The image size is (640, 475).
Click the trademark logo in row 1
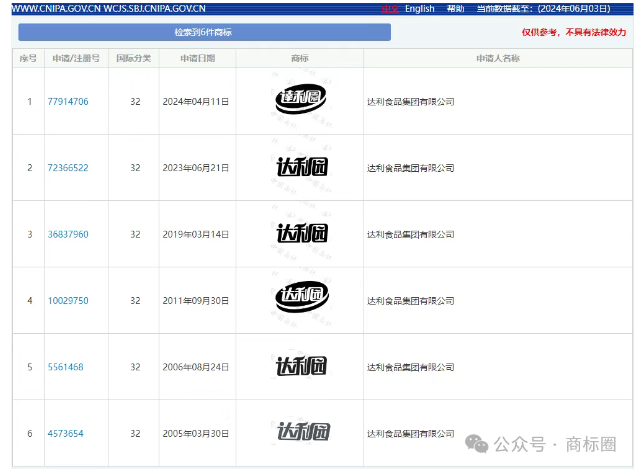click(x=301, y=101)
